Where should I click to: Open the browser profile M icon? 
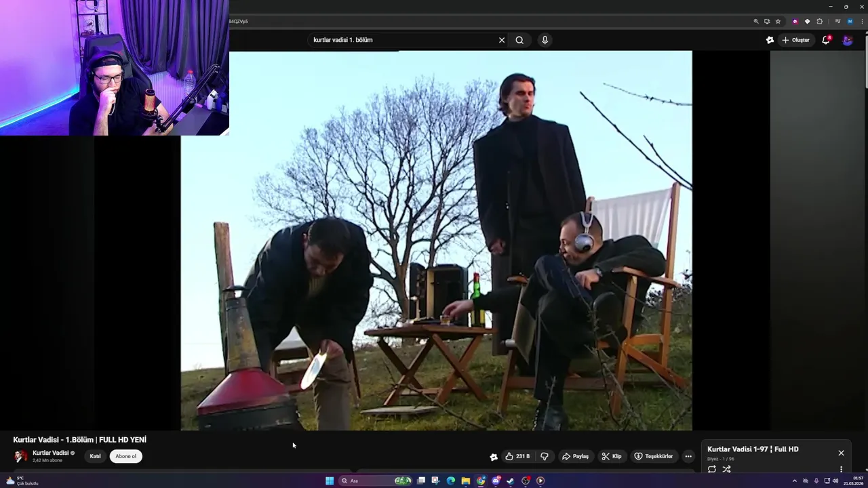click(850, 21)
